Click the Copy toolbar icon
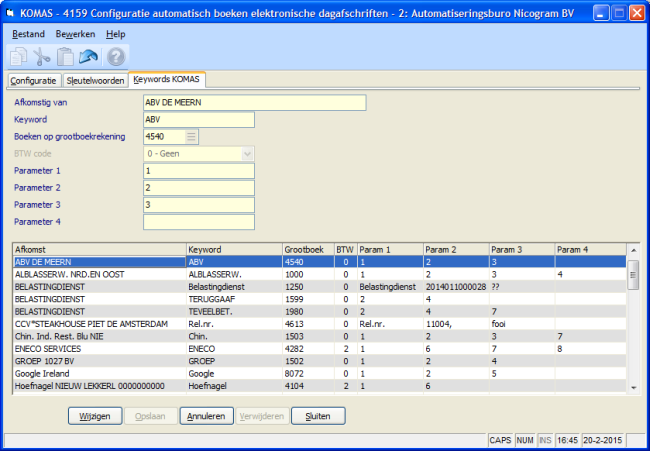 [x=18, y=57]
